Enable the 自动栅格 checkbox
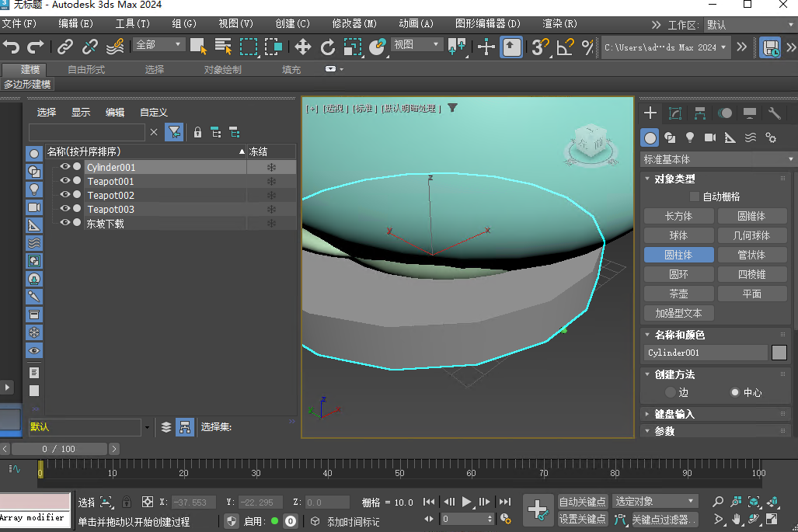 (x=695, y=196)
